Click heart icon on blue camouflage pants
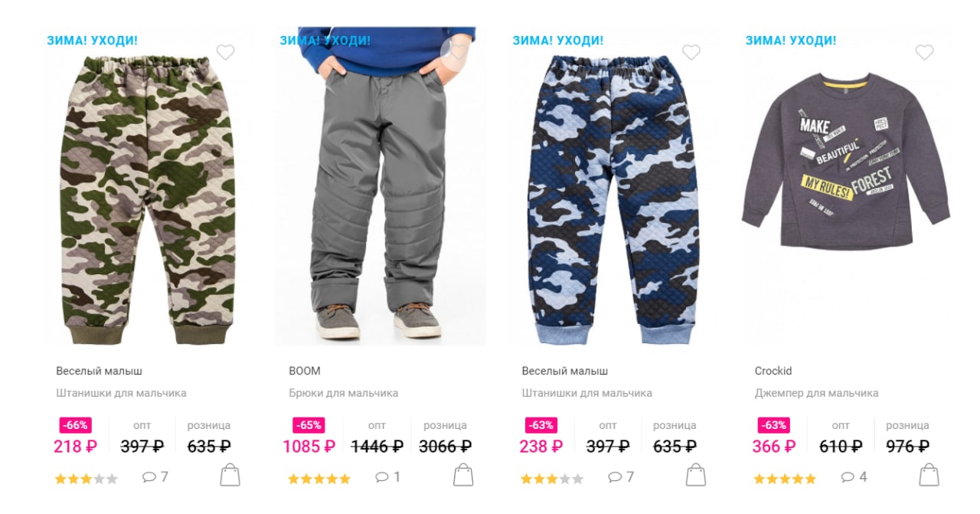 pos(691,52)
